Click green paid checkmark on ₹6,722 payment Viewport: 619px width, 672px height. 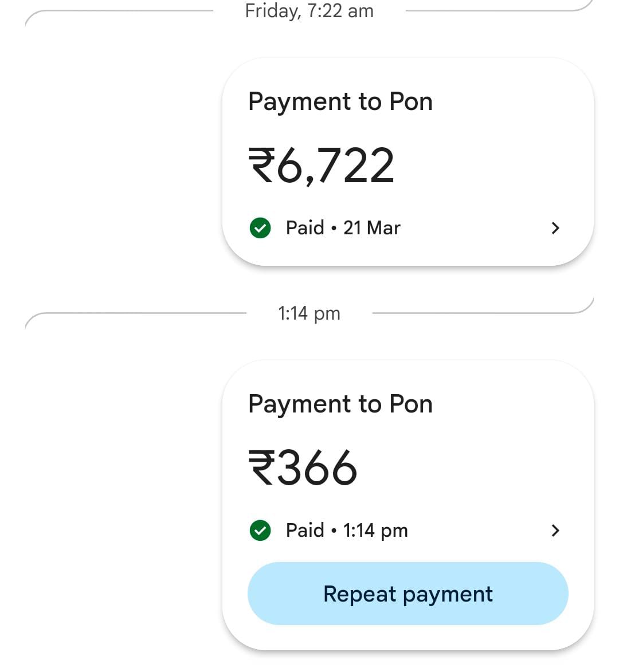(260, 228)
